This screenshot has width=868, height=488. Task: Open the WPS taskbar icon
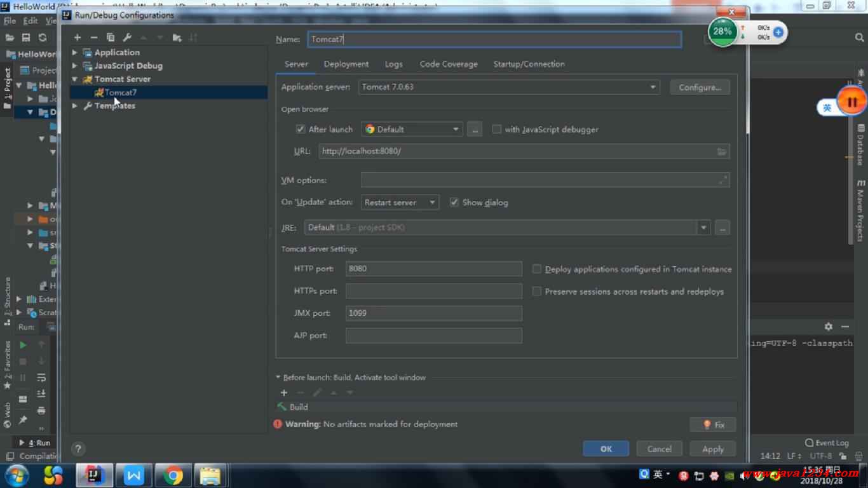tap(133, 475)
